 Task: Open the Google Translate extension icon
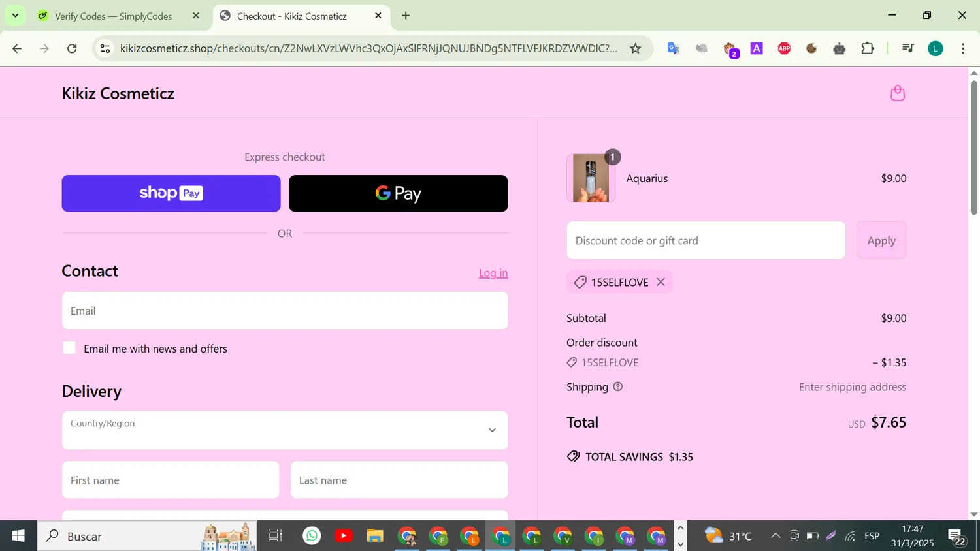[x=674, y=48]
